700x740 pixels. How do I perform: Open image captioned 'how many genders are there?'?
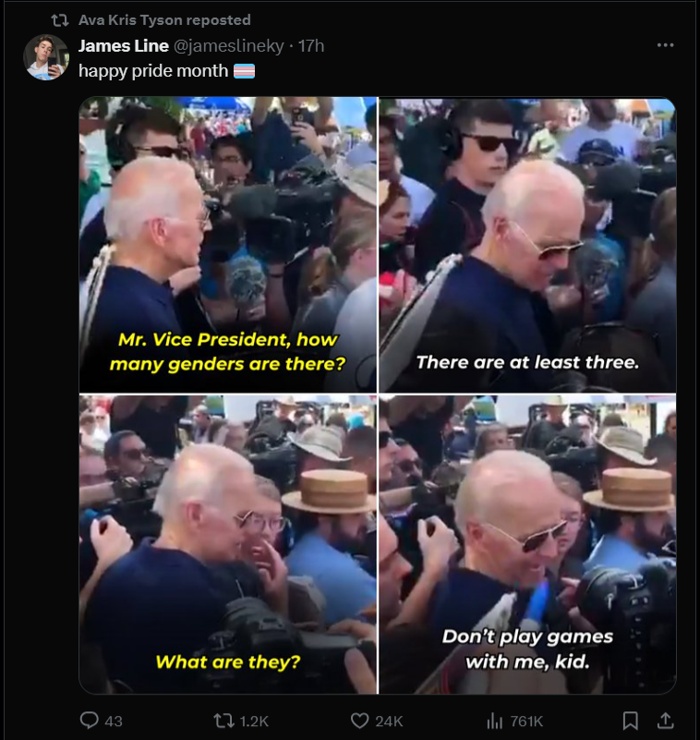[228, 245]
